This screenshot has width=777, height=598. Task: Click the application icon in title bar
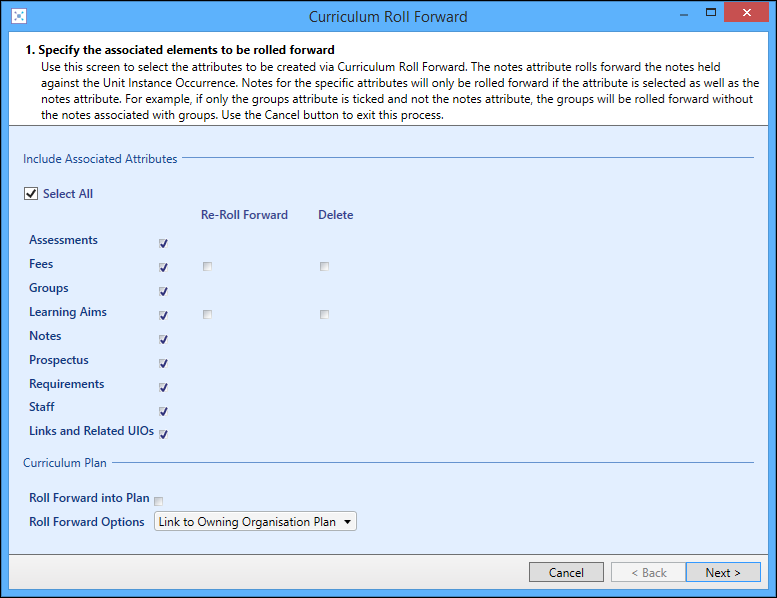coord(19,16)
